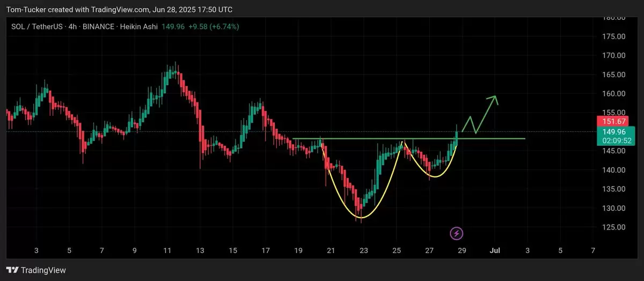Click date 21 on the time axis
644x281 pixels.
click(x=331, y=250)
